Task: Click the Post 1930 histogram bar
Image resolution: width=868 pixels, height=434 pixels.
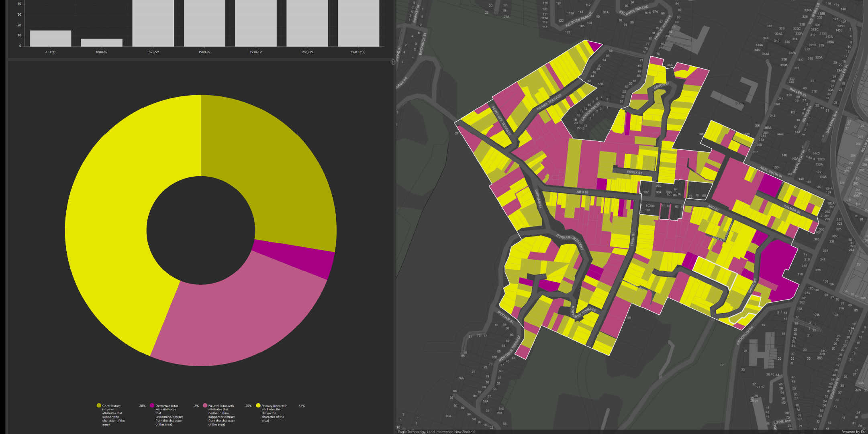Action: [358, 23]
